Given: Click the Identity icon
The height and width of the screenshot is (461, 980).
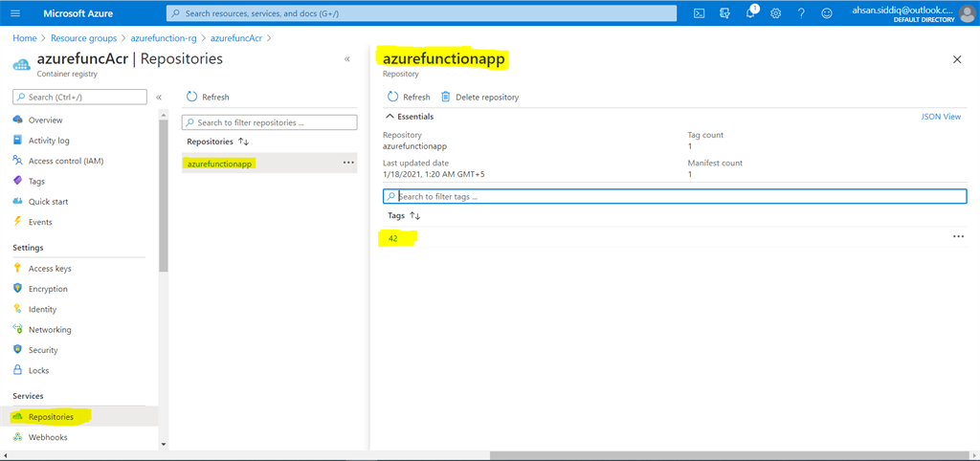Looking at the screenshot, I should point(17,309).
